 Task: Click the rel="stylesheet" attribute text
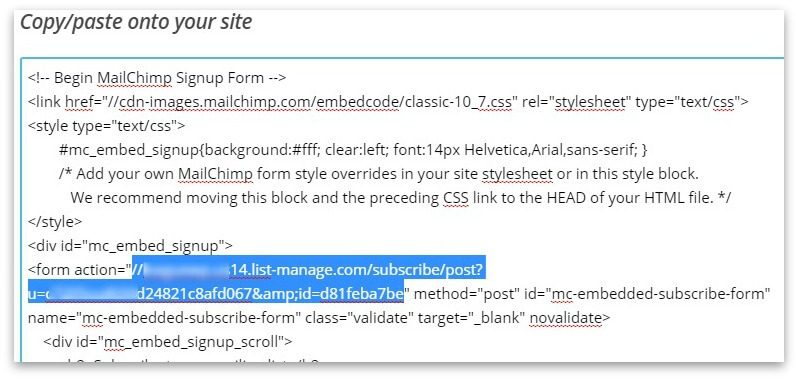pyautogui.click(x=576, y=102)
